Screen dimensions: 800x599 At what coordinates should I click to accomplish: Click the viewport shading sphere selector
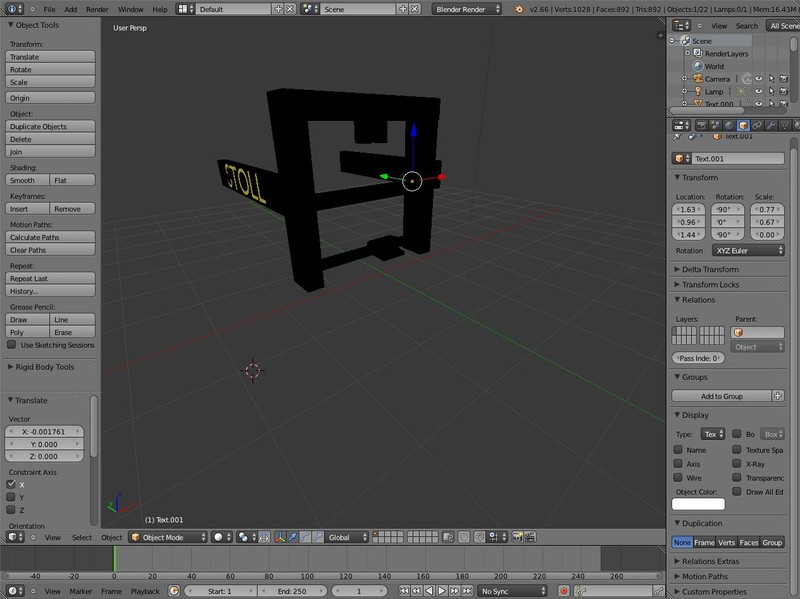coord(222,537)
